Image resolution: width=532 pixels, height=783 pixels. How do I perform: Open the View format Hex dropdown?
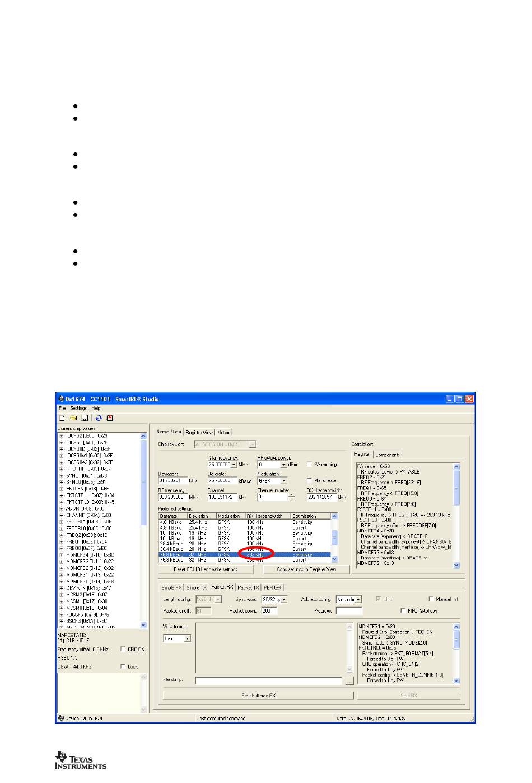click(188, 638)
